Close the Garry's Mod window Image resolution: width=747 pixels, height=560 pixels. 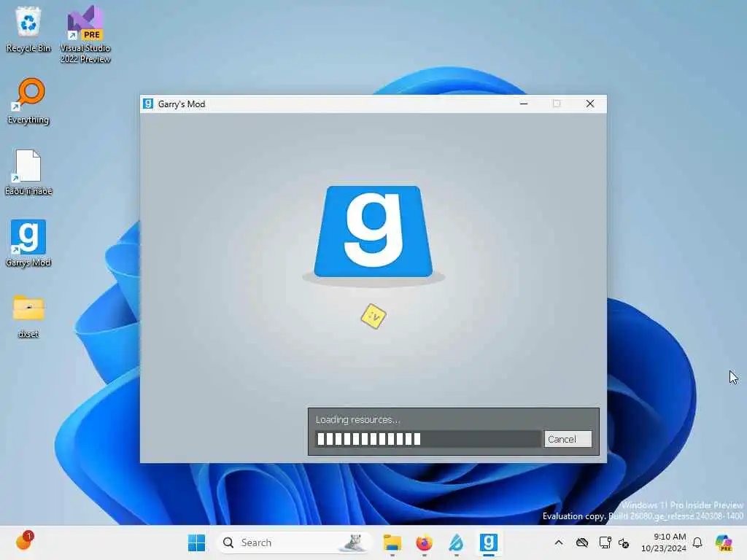tap(589, 104)
